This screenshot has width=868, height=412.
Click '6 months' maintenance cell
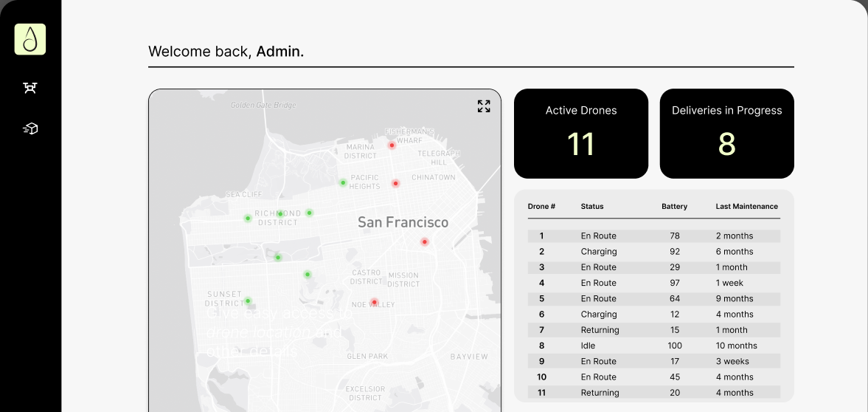pos(734,251)
